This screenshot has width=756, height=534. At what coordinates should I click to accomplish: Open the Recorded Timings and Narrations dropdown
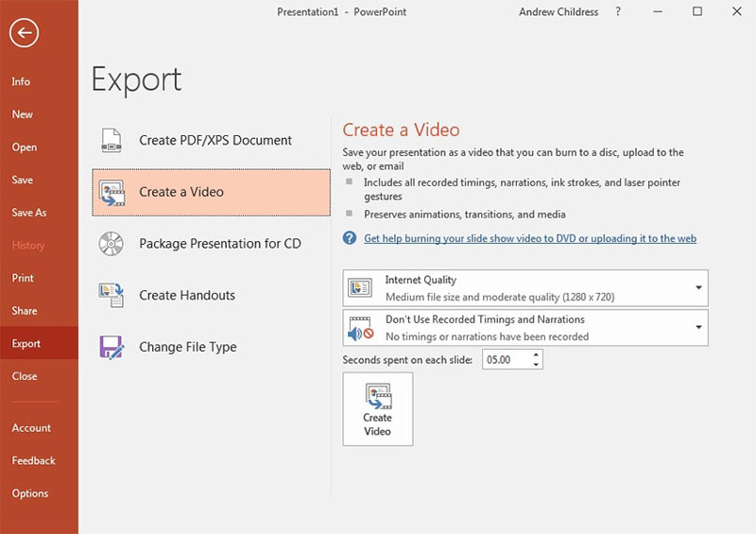698,327
